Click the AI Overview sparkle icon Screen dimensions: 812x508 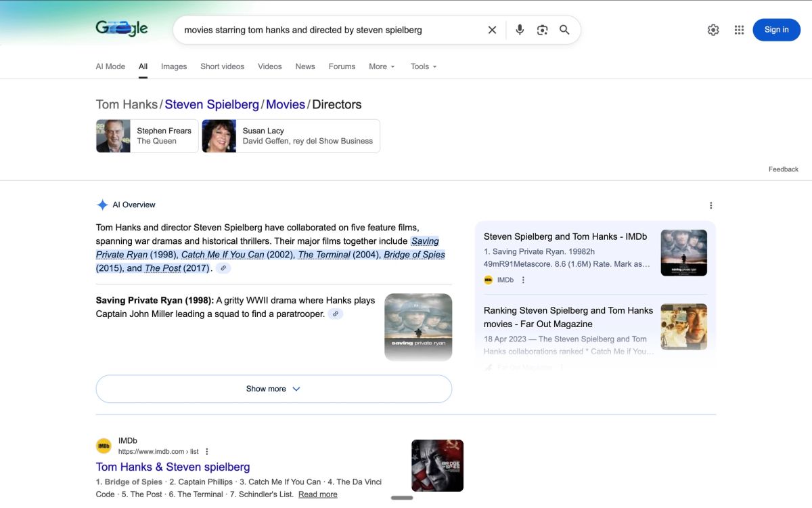[x=102, y=205]
